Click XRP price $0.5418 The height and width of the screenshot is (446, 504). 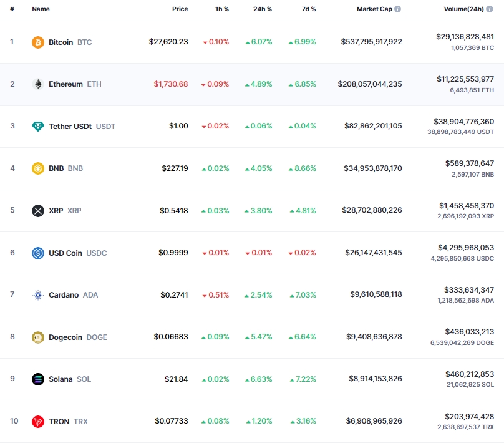click(174, 211)
